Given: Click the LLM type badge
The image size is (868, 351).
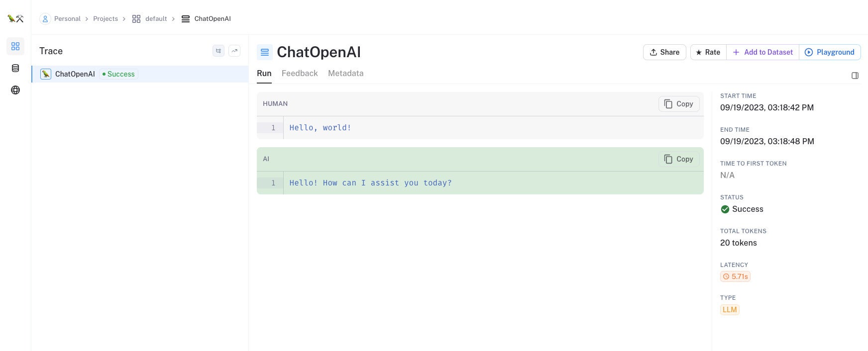Looking at the screenshot, I should coord(730,310).
